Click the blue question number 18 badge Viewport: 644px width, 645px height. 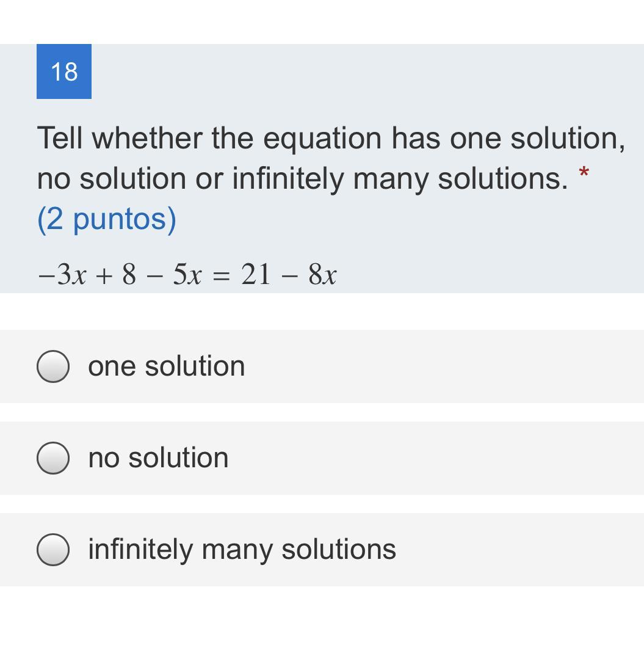coord(64,71)
